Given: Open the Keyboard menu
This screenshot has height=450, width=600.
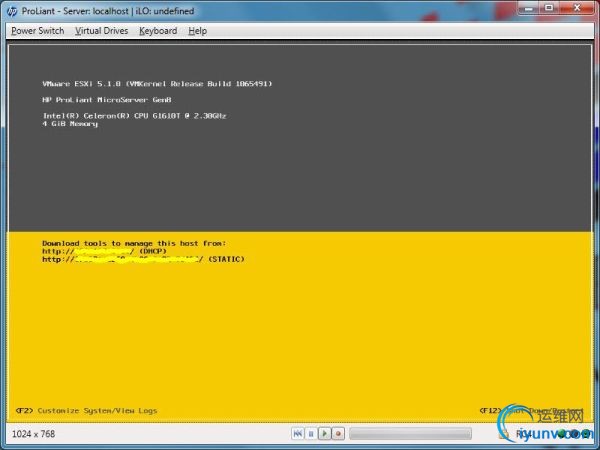Looking at the screenshot, I should click(x=158, y=31).
